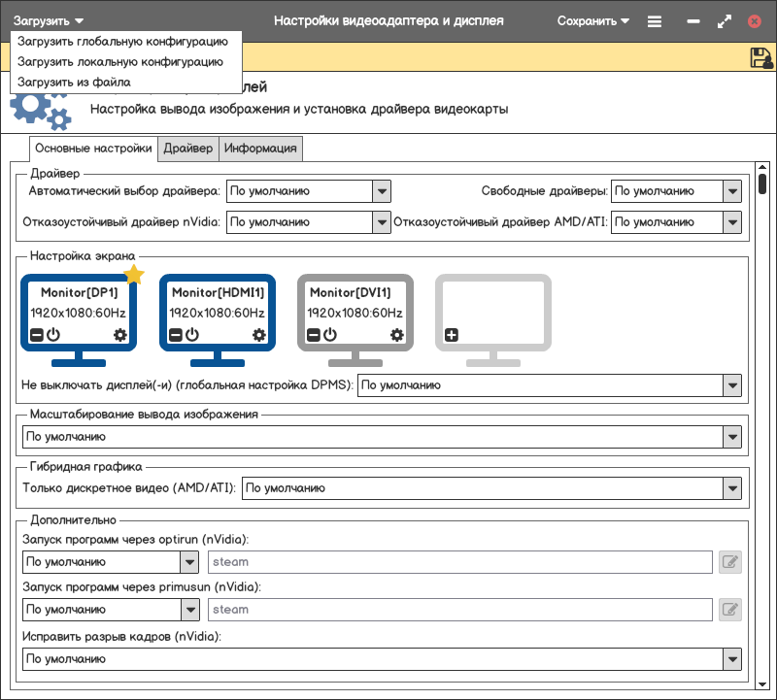777x700 pixels.
Task: Open the image output scaling dropdown
Action: point(732,437)
